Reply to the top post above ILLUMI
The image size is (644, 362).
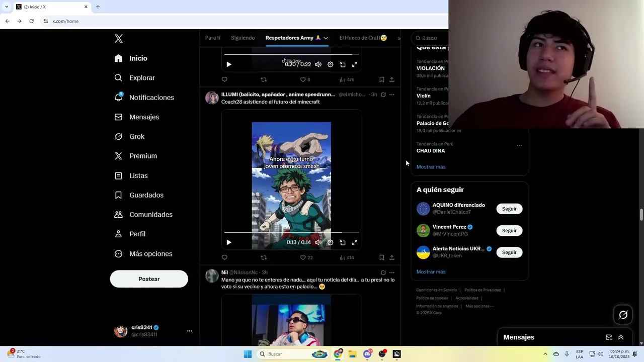tap(224, 79)
